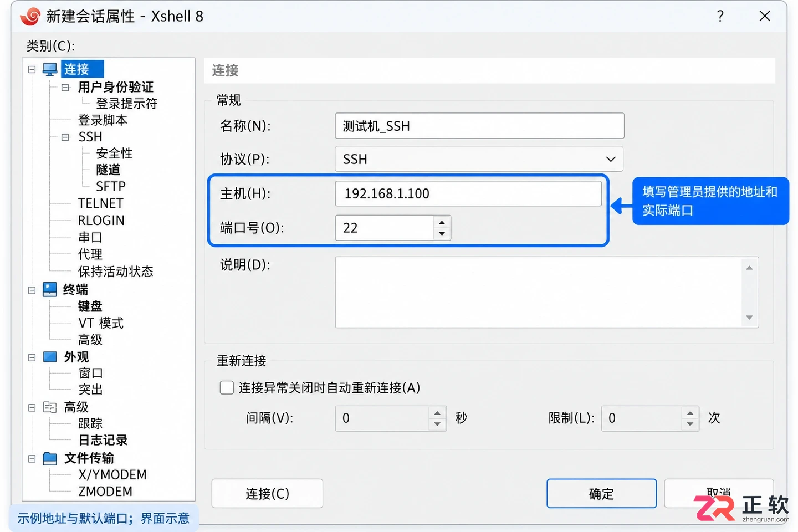This screenshot has height=532, width=798.
Task: Click the 连接 monitor icon in tree
Action: pyautogui.click(x=50, y=69)
